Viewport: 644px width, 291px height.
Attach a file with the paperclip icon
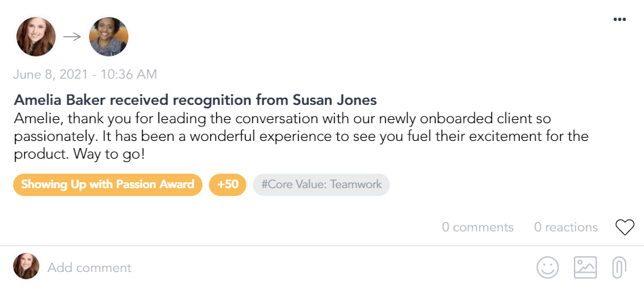pyautogui.click(x=618, y=267)
